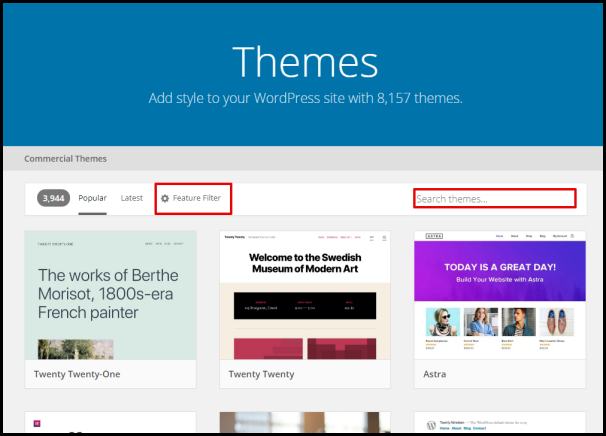The image size is (606, 436).
Task: Click the Astra logo in theme preview
Action: 434,236
